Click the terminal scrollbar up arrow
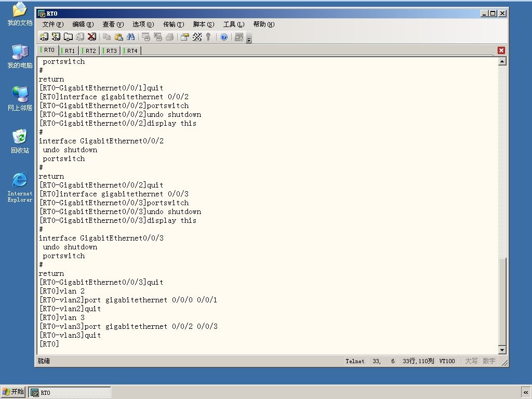 click(x=502, y=61)
